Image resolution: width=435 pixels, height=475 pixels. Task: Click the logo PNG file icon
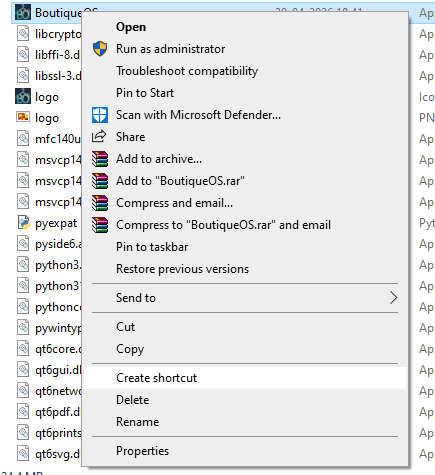tap(23, 117)
